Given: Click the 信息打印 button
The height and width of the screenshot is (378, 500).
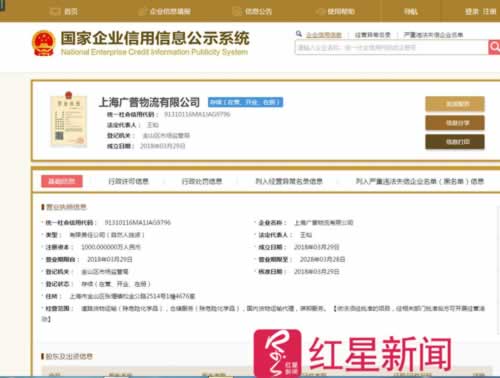Looking at the screenshot, I should (x=455, y=142).
